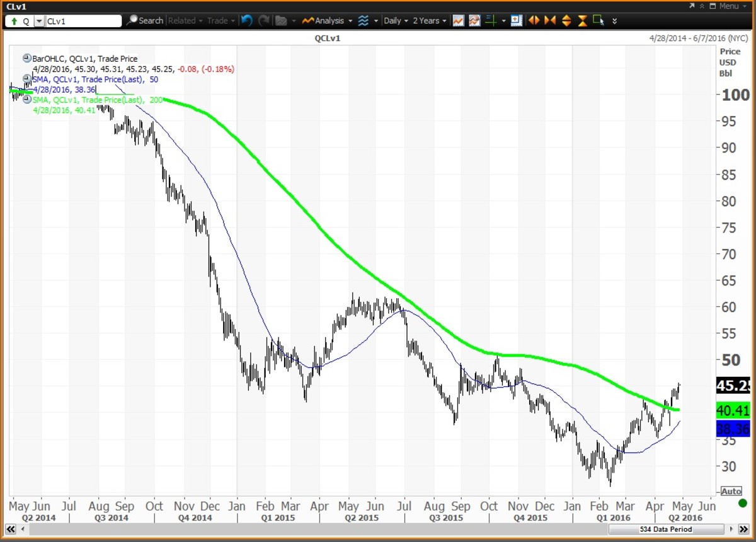Toggle the 50-period SMA legend indicator

[x=26, y=79]
